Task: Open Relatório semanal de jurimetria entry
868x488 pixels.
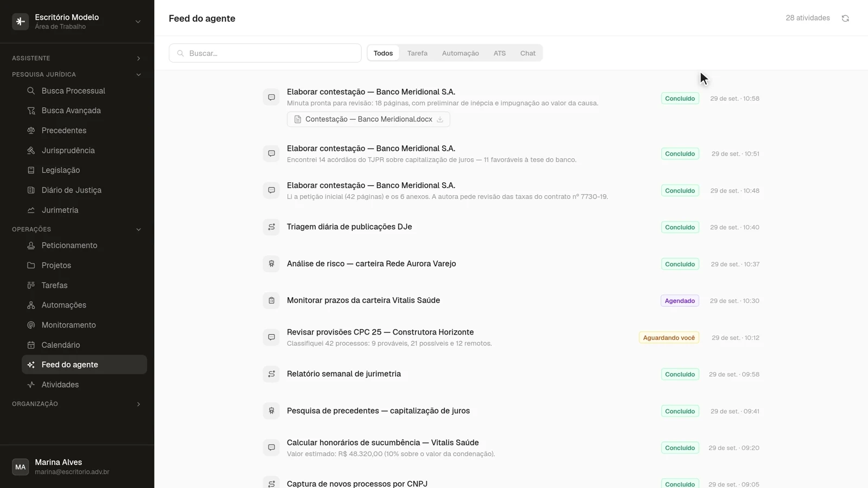Action: pos(344,374)
